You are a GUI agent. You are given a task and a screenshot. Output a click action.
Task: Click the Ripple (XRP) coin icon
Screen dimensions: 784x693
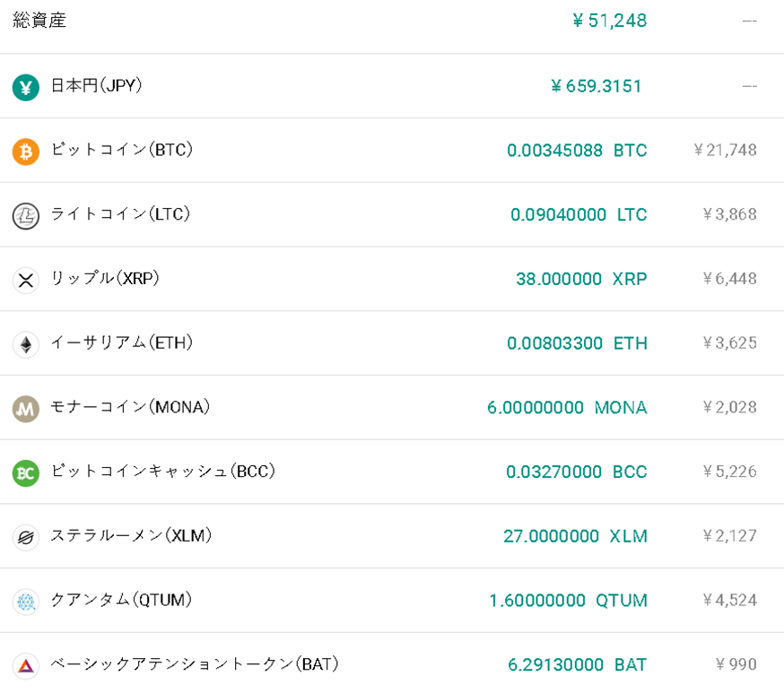click(26, 280)
